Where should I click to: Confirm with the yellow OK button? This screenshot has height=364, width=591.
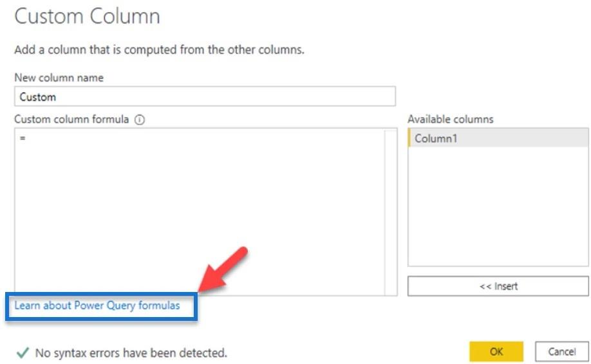tap(496, 352)
